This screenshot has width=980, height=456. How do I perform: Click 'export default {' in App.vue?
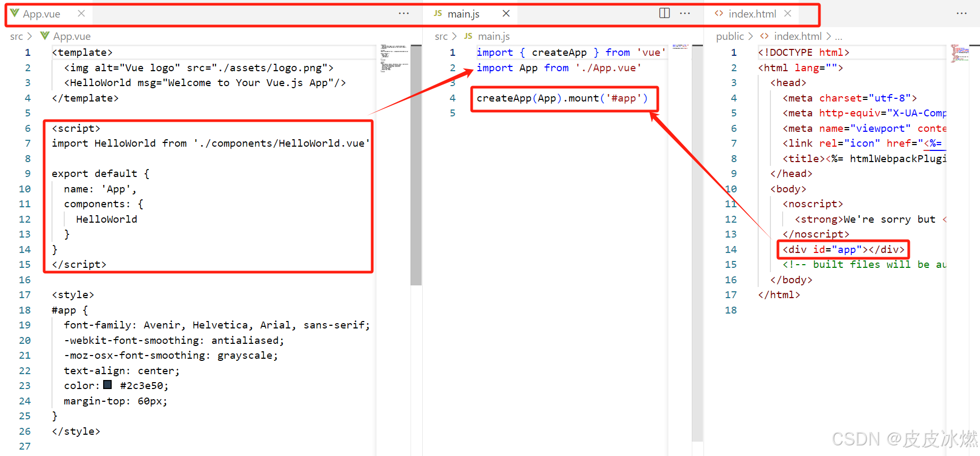100,173
